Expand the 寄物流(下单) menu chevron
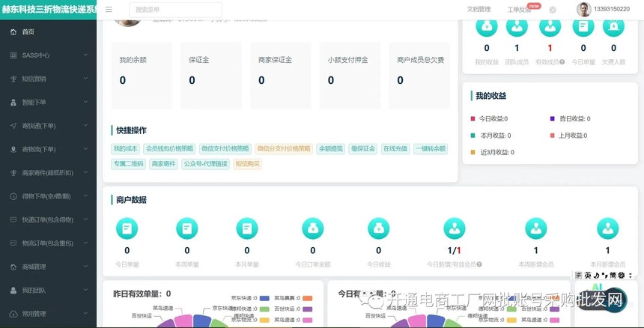 [85, 148]
